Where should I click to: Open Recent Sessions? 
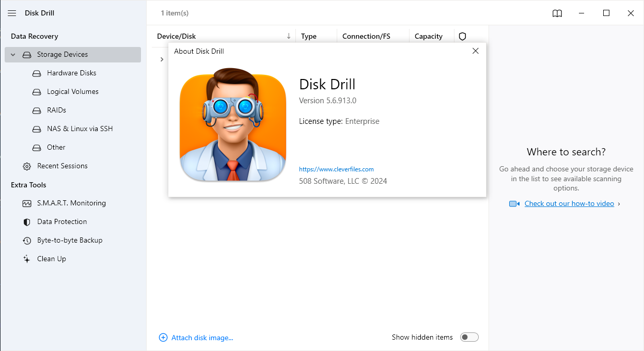click(x=62, y=166)
